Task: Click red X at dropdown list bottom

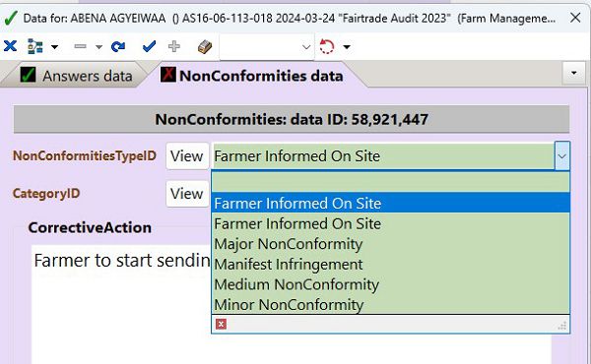Action: [x=222, y=324]
